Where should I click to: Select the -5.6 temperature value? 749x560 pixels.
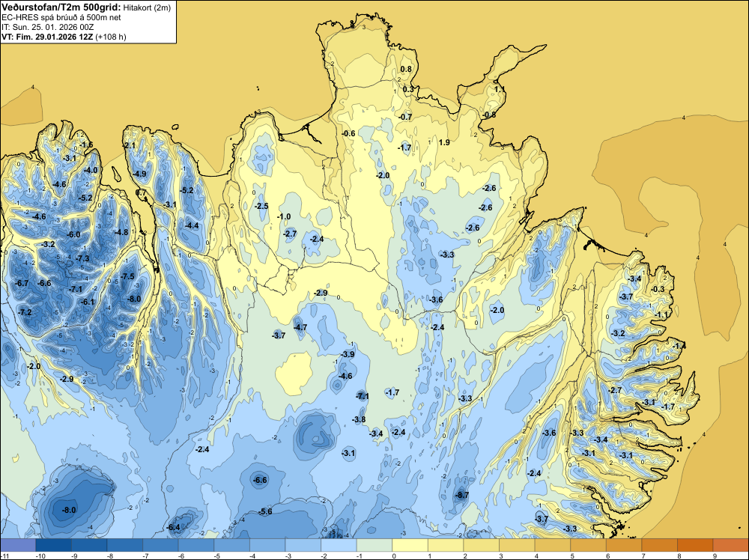coord(265,511)
